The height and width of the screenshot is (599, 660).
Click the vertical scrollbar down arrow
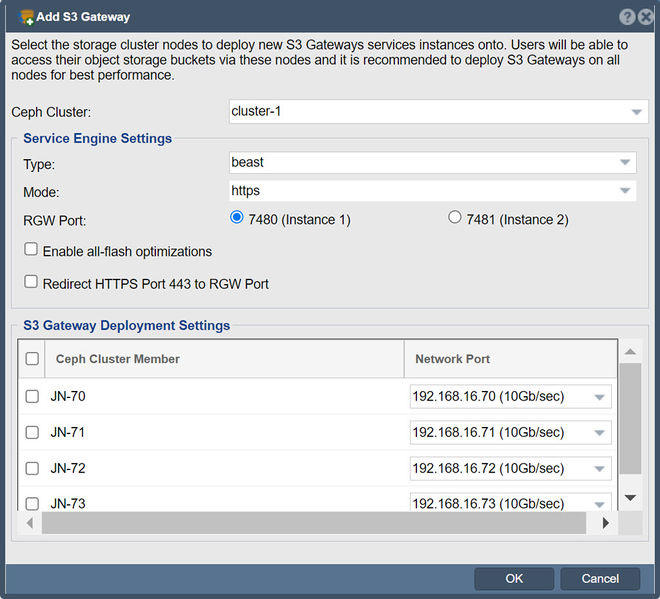coord(630,498)
